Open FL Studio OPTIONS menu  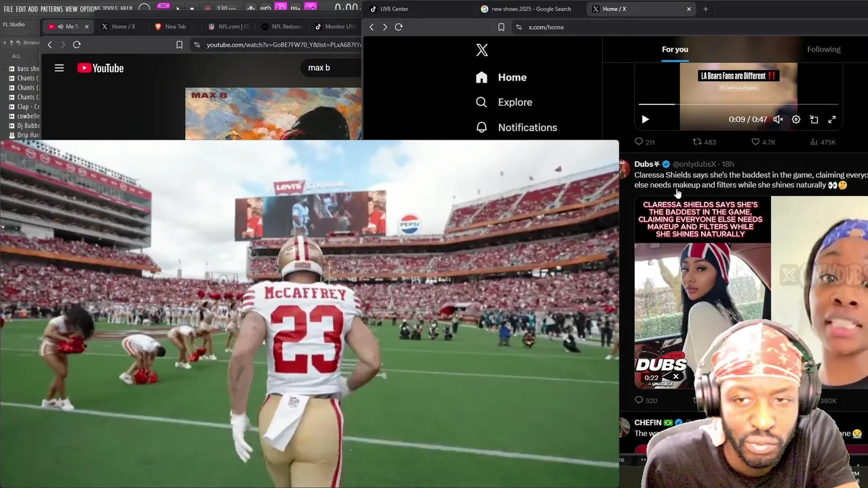90,9
